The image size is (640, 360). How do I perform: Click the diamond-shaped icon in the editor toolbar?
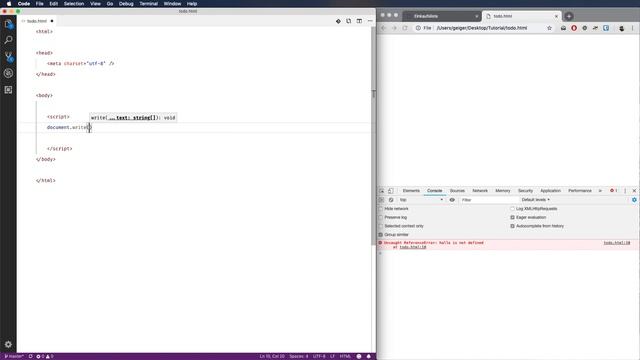[338, 21]
